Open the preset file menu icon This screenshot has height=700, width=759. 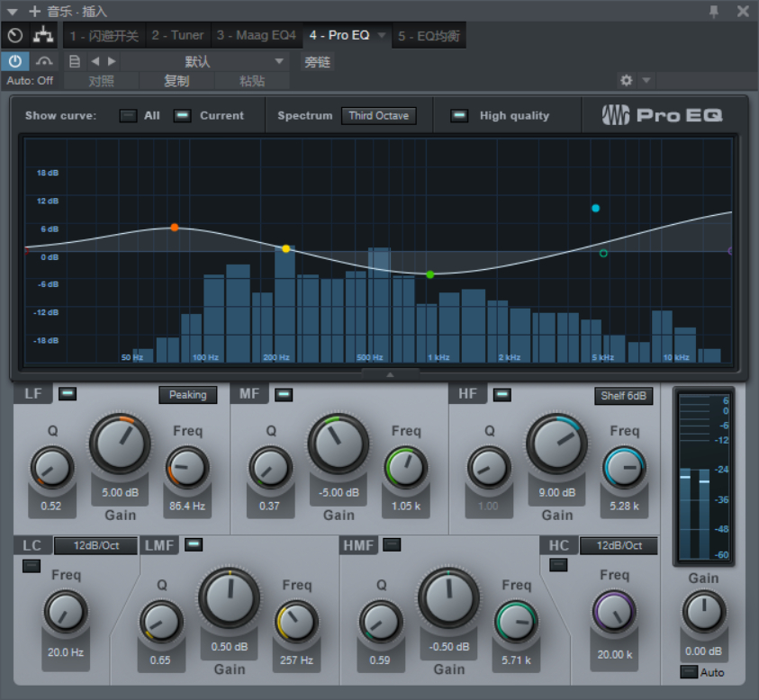click(75, 61)
